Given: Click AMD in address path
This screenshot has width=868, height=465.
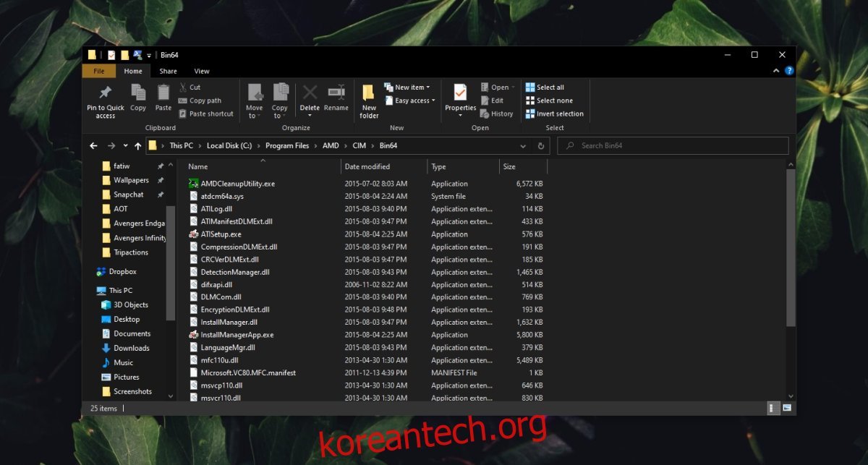Looking at the screenshot, I should point(331,145).
